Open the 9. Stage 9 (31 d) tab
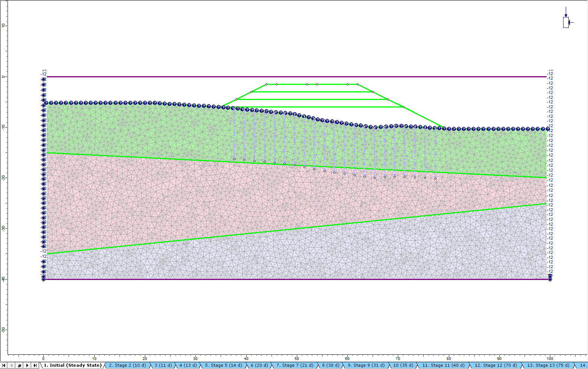The width and height of the screenshot is (588, 369). [x=366, y=365]
